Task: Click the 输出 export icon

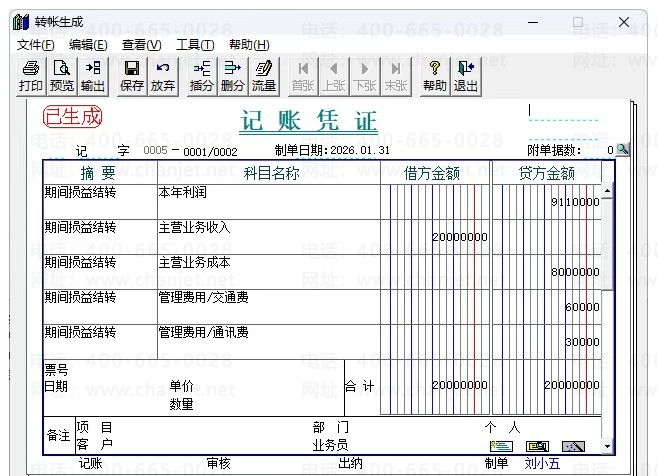Action: tap(93, 77)
